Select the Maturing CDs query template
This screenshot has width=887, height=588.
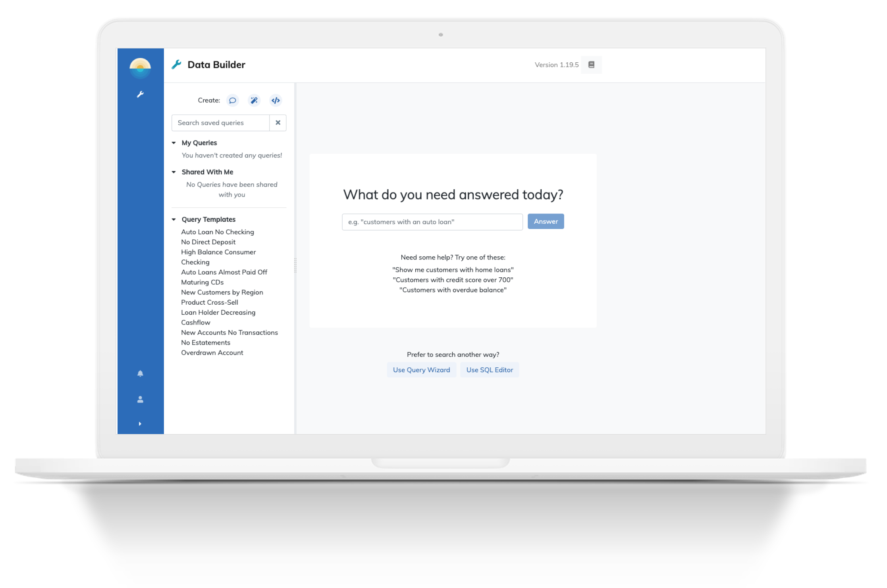202,281
